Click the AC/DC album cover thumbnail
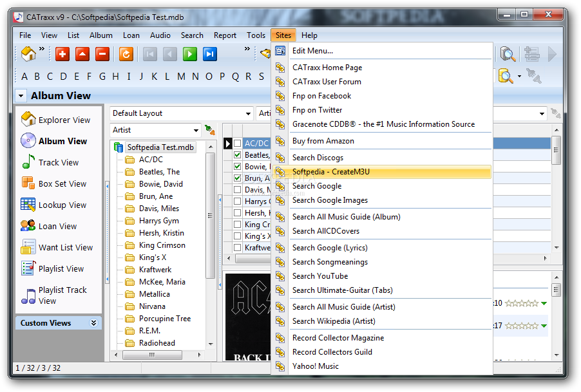The width and height of the screenshot is (581, 392). point(248,317)
